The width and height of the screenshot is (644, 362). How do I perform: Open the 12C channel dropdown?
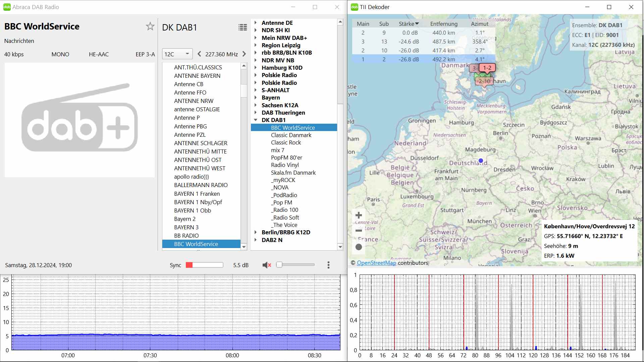(177, 54)
